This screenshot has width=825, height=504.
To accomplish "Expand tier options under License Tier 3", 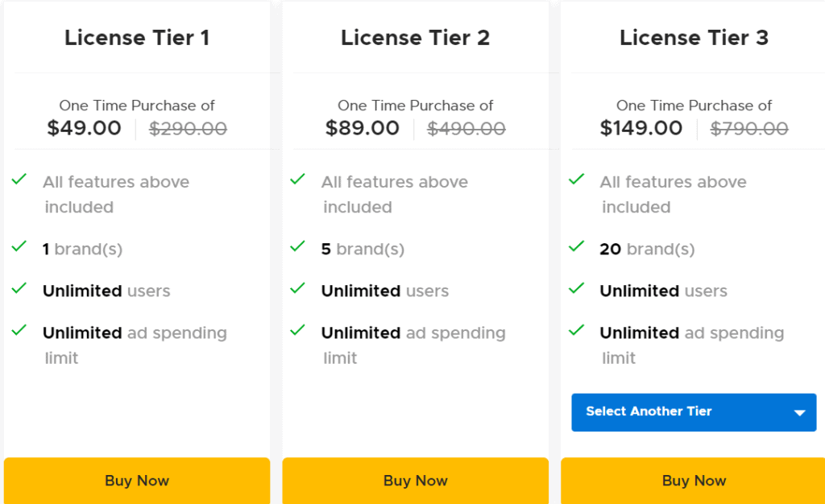I will click(694, 411).
